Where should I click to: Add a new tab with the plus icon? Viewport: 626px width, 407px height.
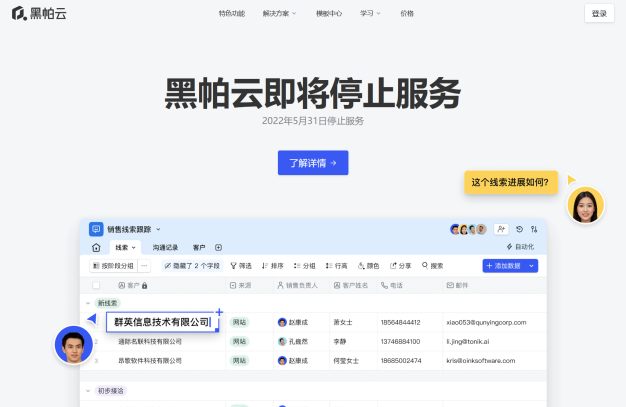coord(218,248)
